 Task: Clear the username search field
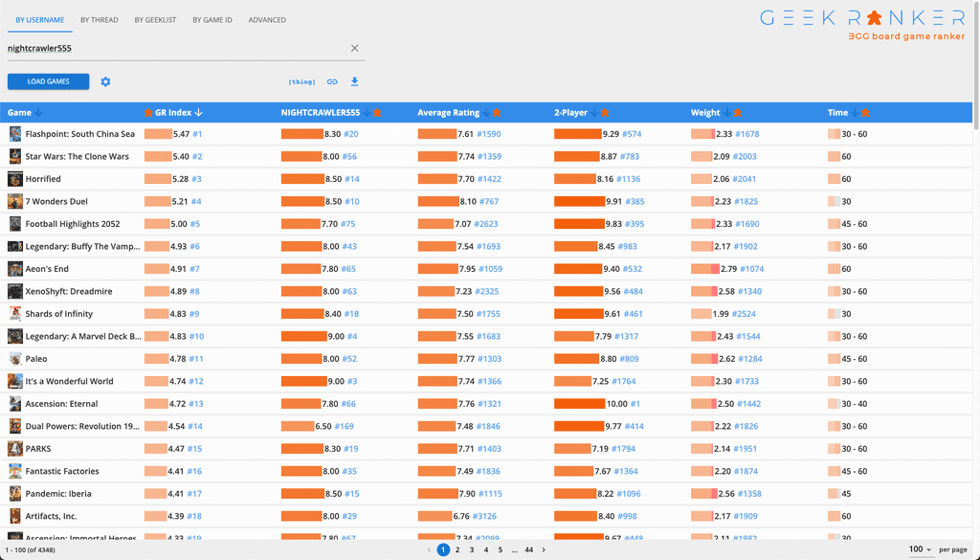coord(354,48)
